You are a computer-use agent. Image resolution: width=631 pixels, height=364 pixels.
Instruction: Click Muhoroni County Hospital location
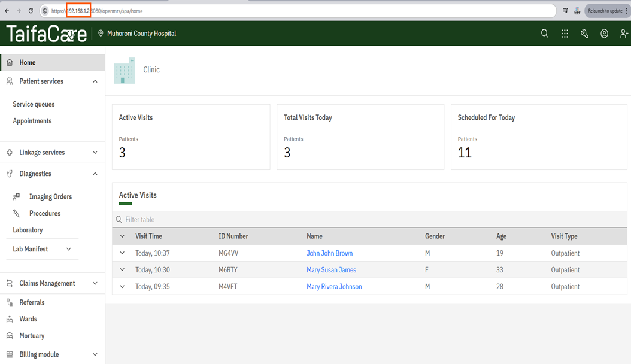click(141, 34)
